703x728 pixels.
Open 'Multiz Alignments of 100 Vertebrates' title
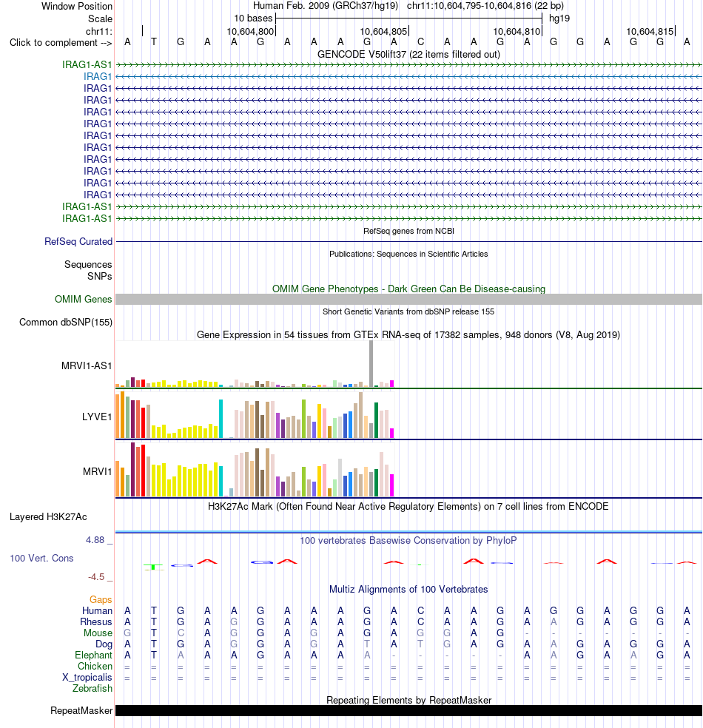click(x=408, y=589)
